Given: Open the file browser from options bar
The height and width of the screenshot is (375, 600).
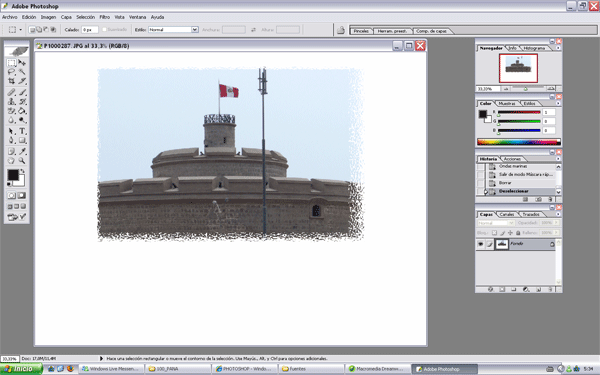Looking at the screenshot, I should pos(341,30).
